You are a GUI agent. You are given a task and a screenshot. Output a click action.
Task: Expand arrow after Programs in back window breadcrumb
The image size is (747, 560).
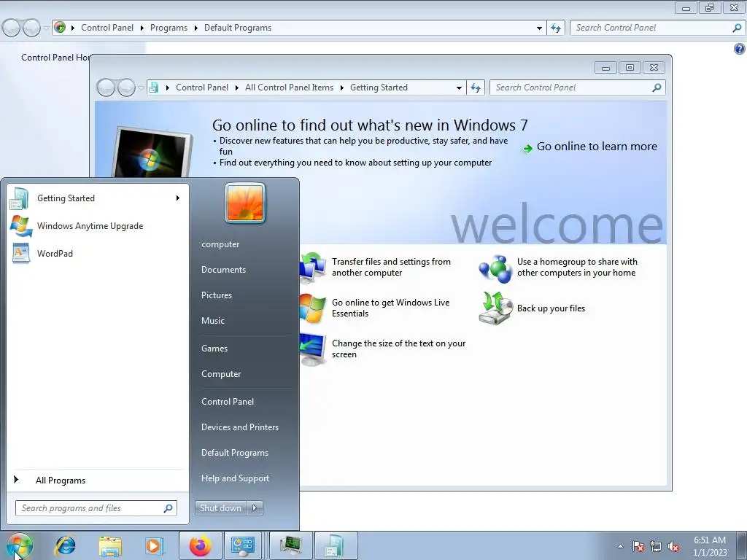[x=196, y=28]
